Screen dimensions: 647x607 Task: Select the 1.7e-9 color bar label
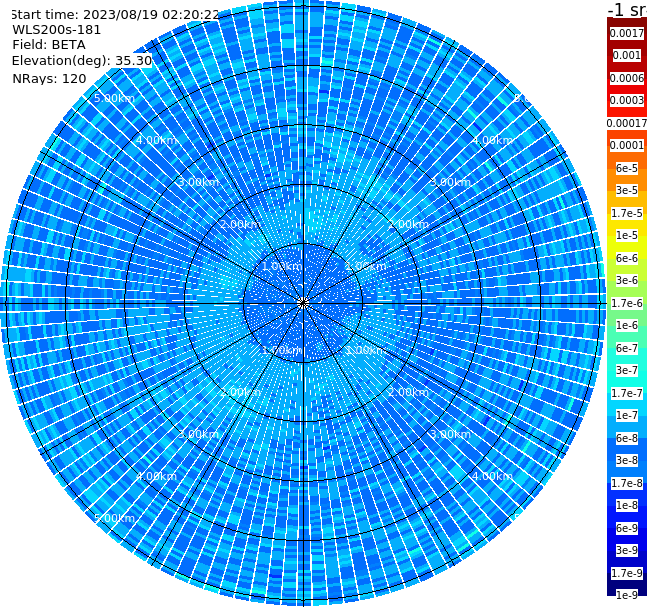[x=627, y=573]
